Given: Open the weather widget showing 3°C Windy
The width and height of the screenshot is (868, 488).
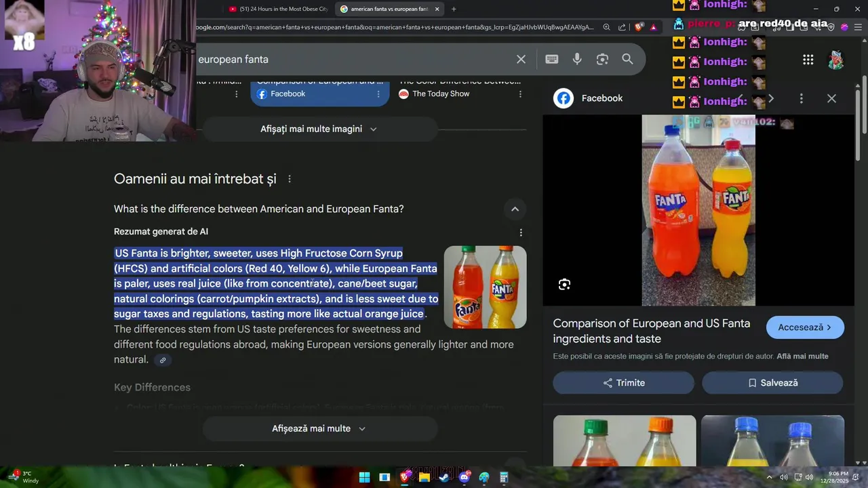Looking at the screenshot, I should pyautogui.click(x=23, y=477).
